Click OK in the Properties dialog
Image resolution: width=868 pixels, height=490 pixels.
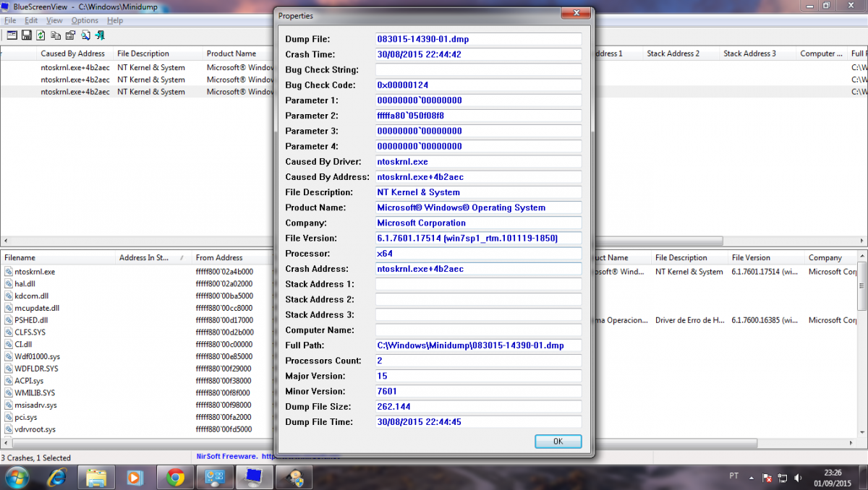(x=558, y=441)
